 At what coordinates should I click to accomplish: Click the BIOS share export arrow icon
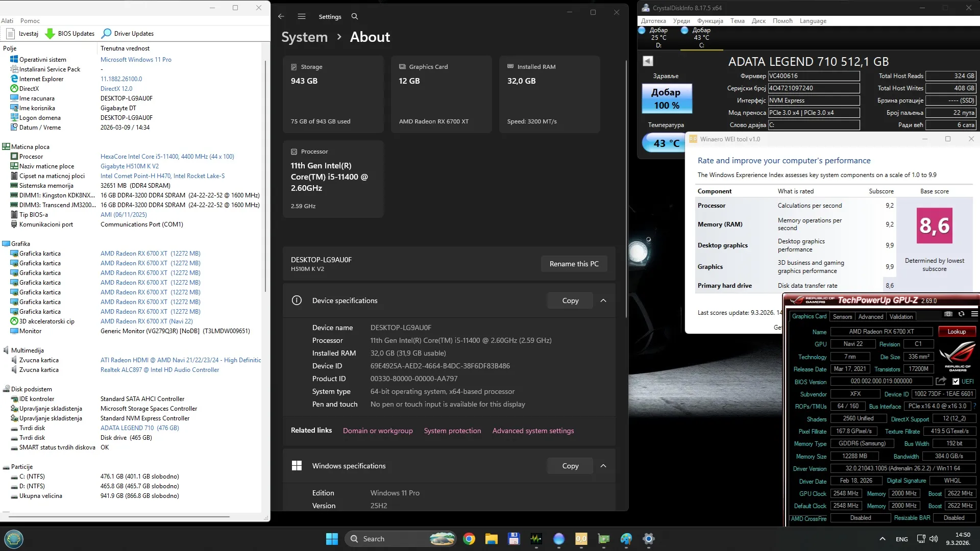pyautogui.click(x=941, y=381)
